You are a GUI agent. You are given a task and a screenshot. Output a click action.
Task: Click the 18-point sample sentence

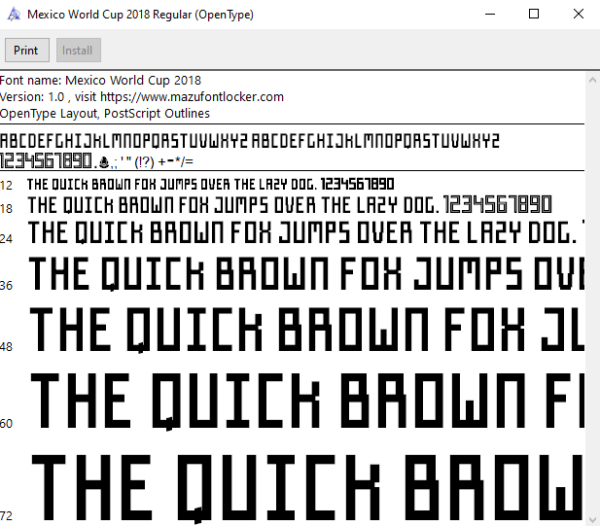[290, 205]
